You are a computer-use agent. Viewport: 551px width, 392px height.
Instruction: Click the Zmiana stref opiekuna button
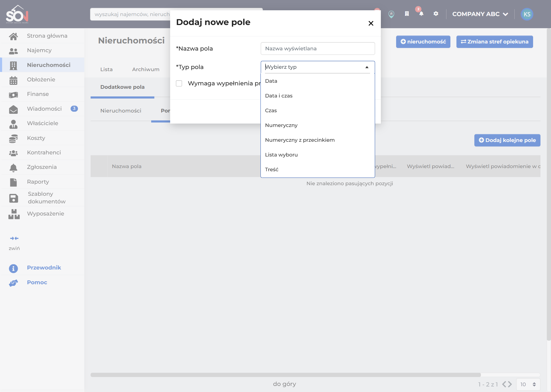point(495,42)
